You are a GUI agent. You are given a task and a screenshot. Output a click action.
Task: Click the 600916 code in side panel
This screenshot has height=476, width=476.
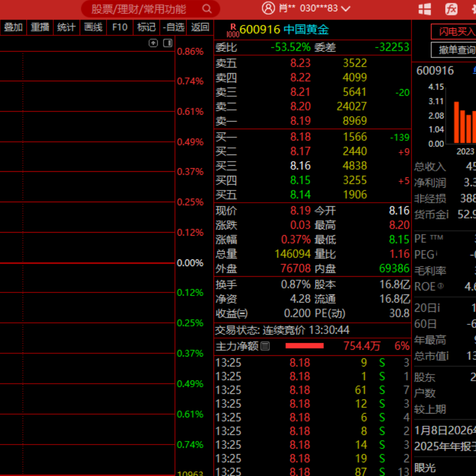coord(435,71)
